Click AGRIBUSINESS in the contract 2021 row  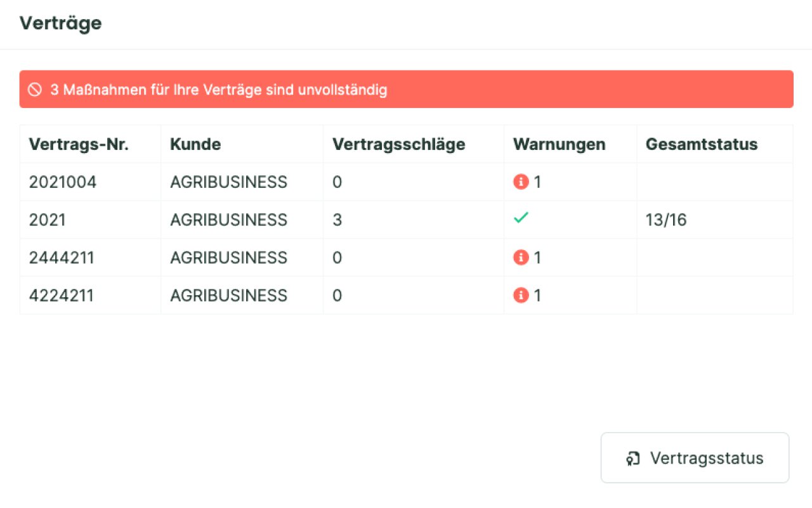click(x=228, y=220)
